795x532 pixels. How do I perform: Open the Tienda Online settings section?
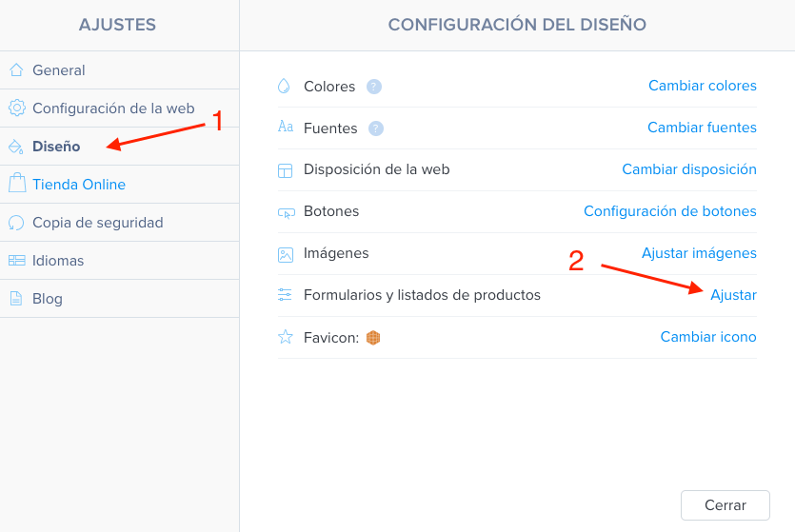click(x=120, y=185)
